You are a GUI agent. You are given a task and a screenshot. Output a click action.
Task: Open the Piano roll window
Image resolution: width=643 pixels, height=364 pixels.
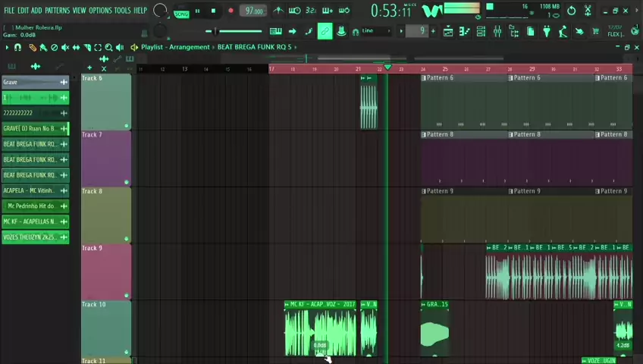[x=464, y=31]
